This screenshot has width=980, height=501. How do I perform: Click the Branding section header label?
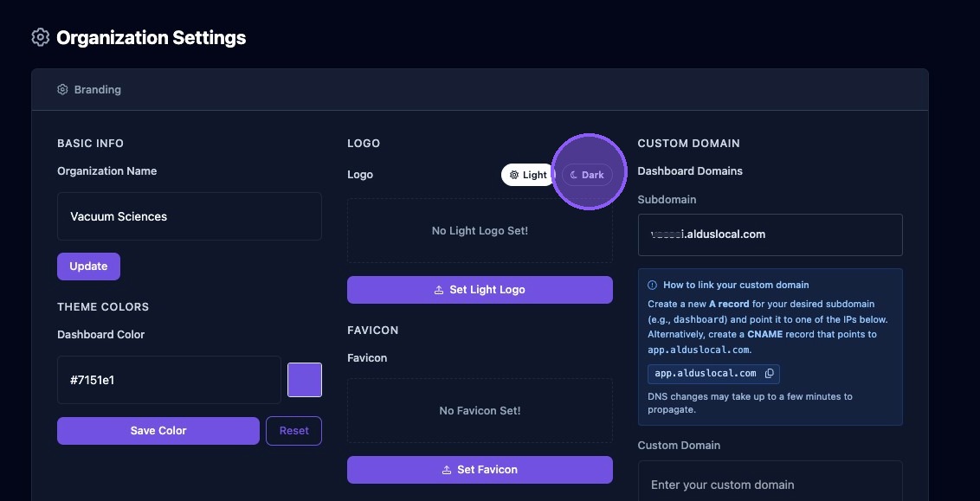tap(98, 89)
